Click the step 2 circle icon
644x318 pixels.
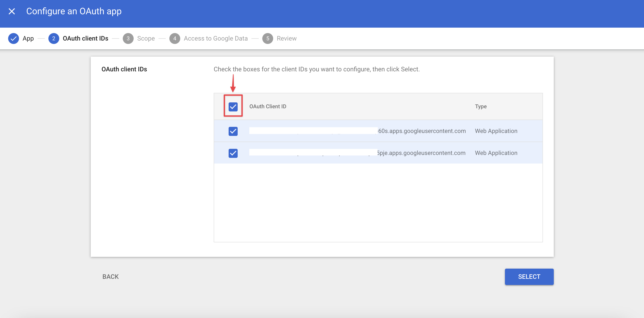click(x=54, y=38)
